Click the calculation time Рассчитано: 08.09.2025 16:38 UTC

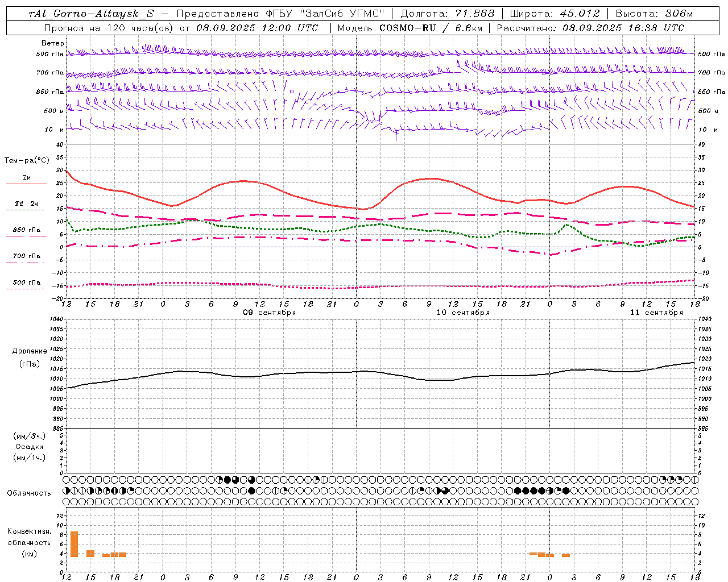(x=590, y=28)
